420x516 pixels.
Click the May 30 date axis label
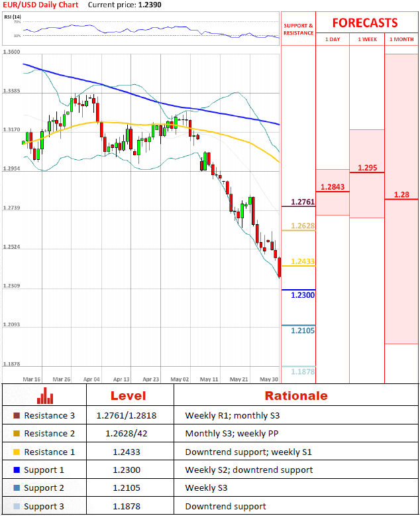pos(269,379)
